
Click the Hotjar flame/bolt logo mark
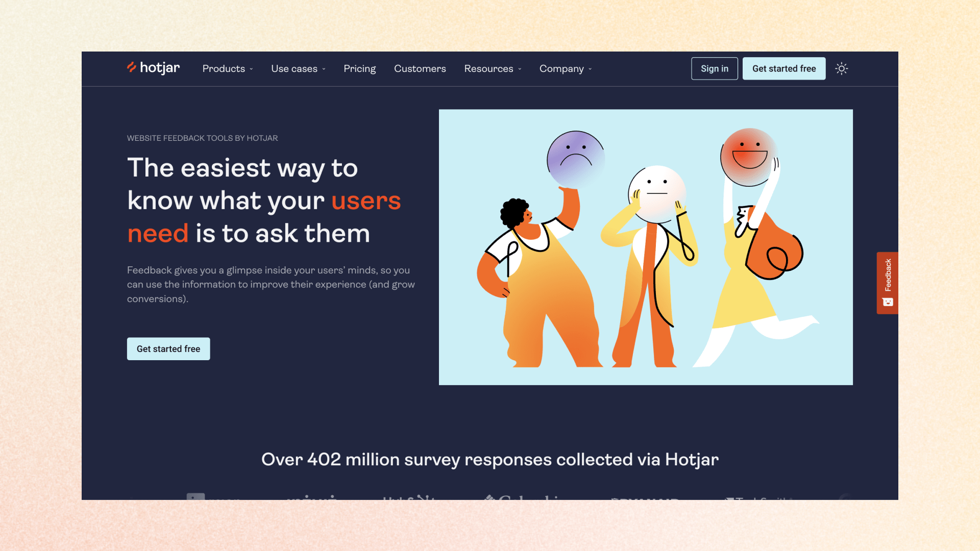(131, 67)
